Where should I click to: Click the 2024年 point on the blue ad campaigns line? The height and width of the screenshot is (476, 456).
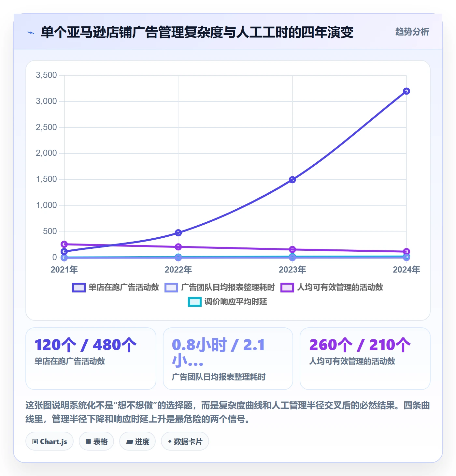tap(406, 91)
